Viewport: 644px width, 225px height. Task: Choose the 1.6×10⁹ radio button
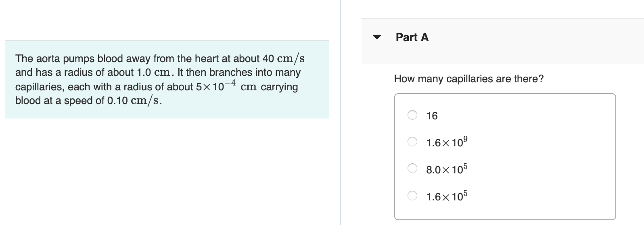coord(412,142)
